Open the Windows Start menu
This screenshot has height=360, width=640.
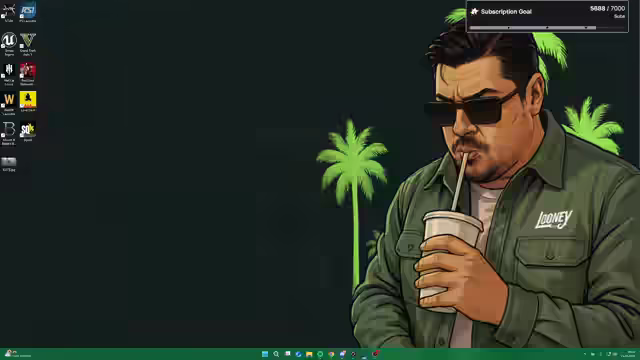265,354
